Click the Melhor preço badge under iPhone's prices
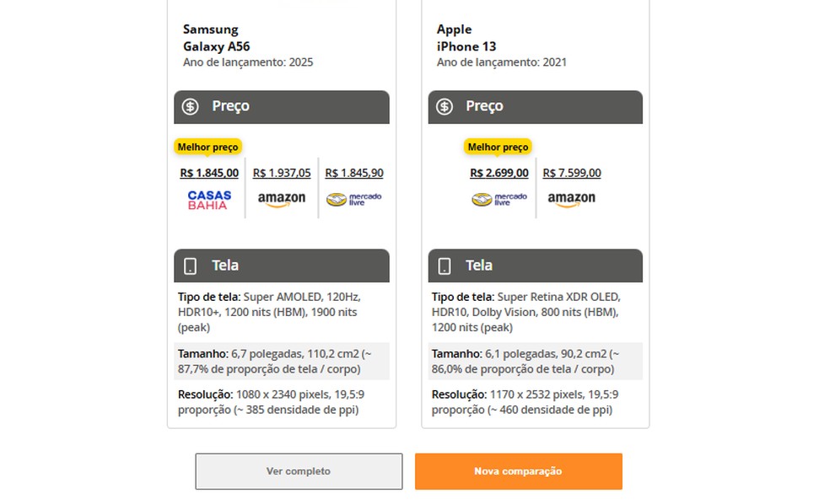The height and width of the screenshot is (504, 830). (x=499, y=146)
